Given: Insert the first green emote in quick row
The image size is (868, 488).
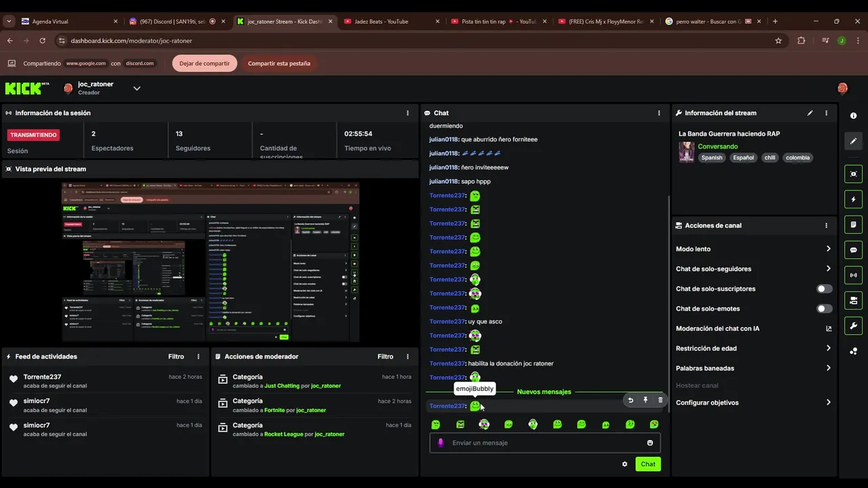Looking at the screenshot, I should tap(436, 424).
